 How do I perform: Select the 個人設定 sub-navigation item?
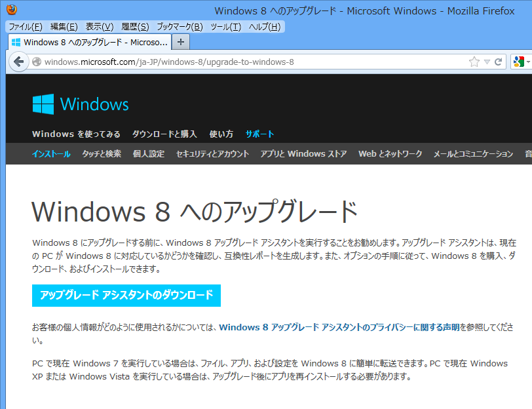[149, 154]
